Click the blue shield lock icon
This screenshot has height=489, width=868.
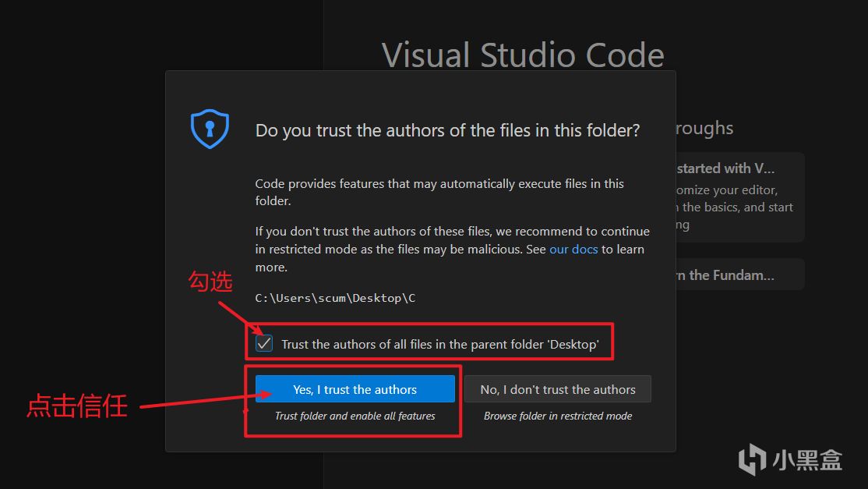coord(210,129)
